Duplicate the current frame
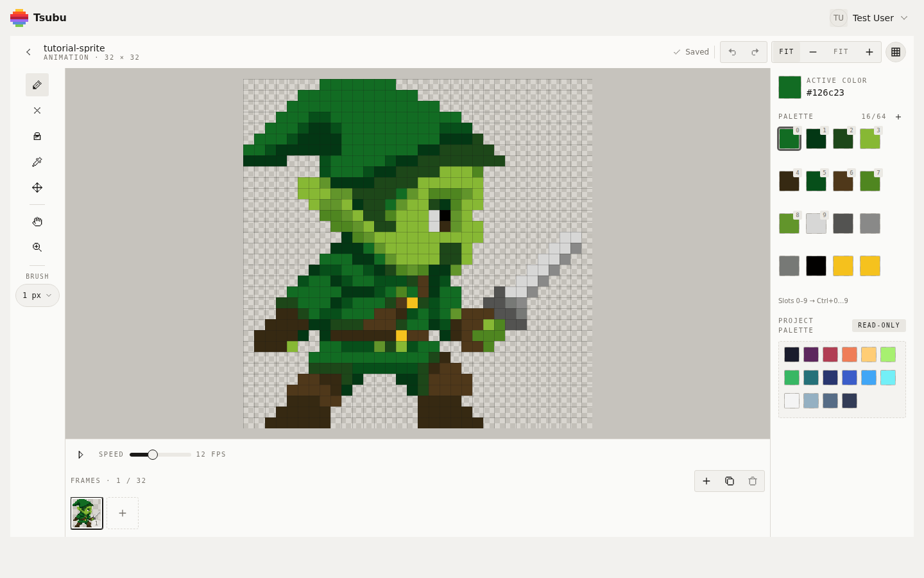Screen dimensions: 924x578 730,481
